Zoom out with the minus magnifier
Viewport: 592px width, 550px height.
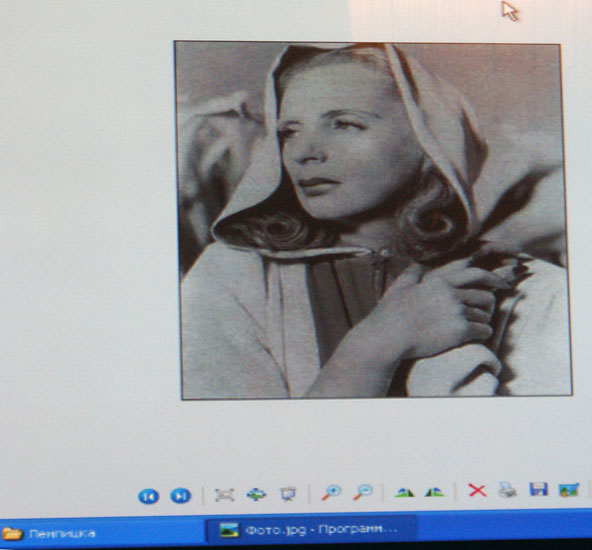pyautogui.click(x=363, y=492)
